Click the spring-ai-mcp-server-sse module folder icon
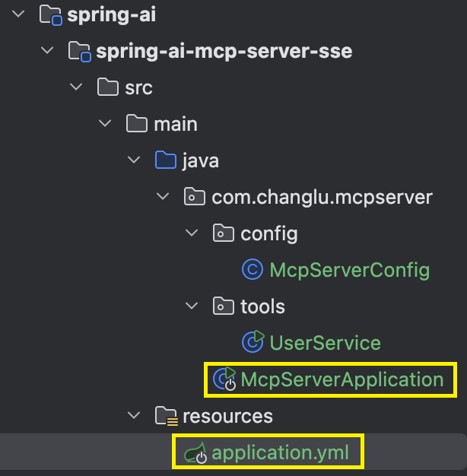 tap(80, 51)
